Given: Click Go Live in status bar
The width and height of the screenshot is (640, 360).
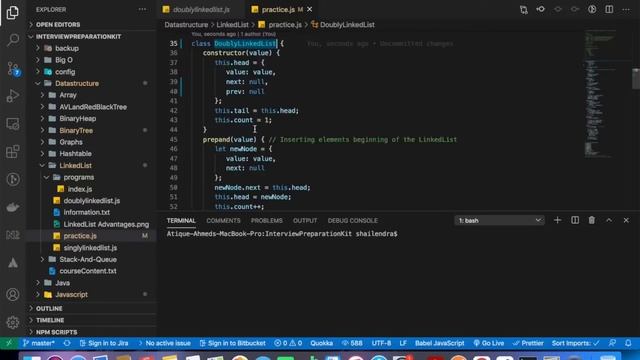Looking at the screenshot, I should pos(489,343).
